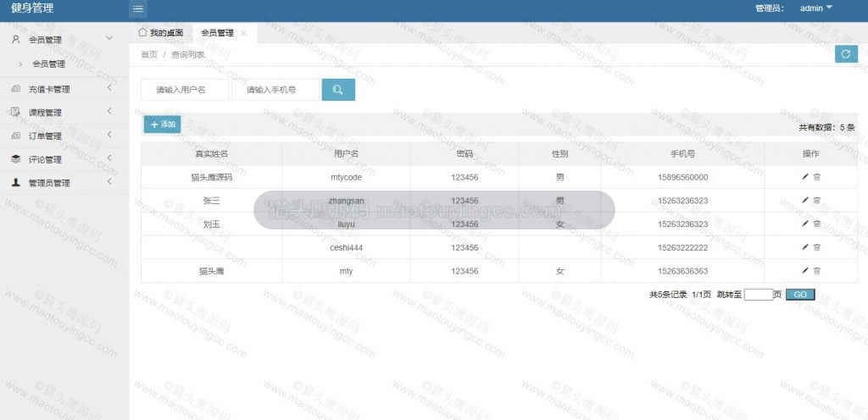The image size is (868, 420).
Task: Expand the 订单管理 menu chevron
Action: [109, 135]
